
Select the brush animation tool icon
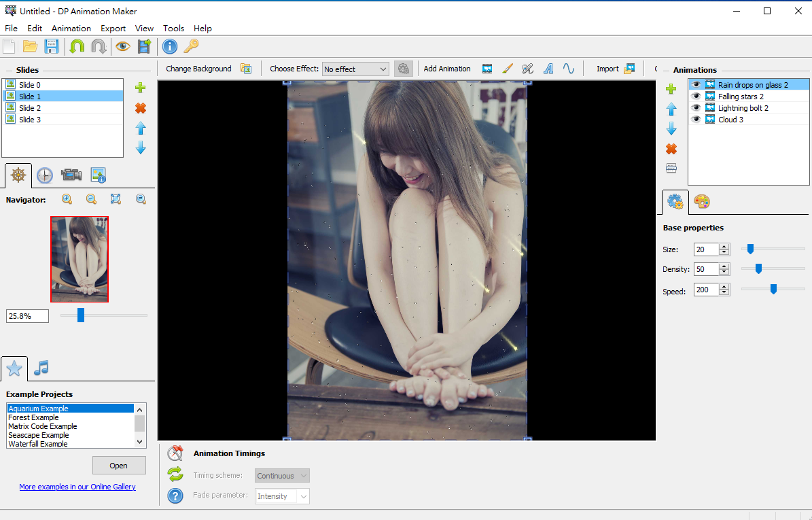coord(507,69)
